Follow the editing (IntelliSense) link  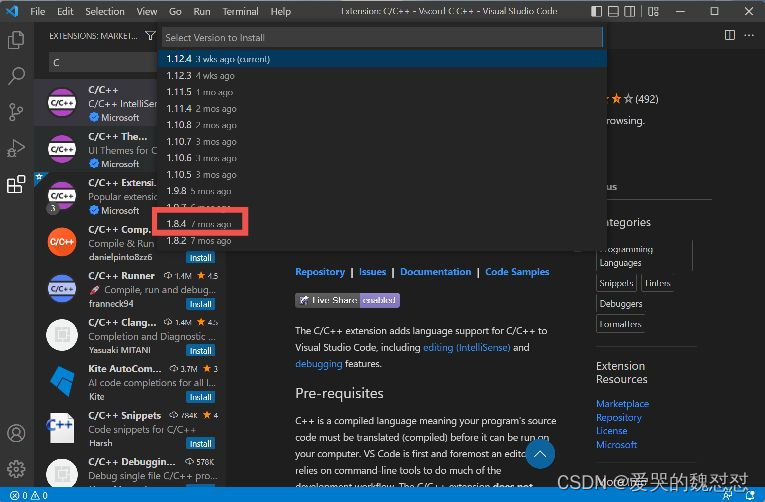tap(466, 347)
